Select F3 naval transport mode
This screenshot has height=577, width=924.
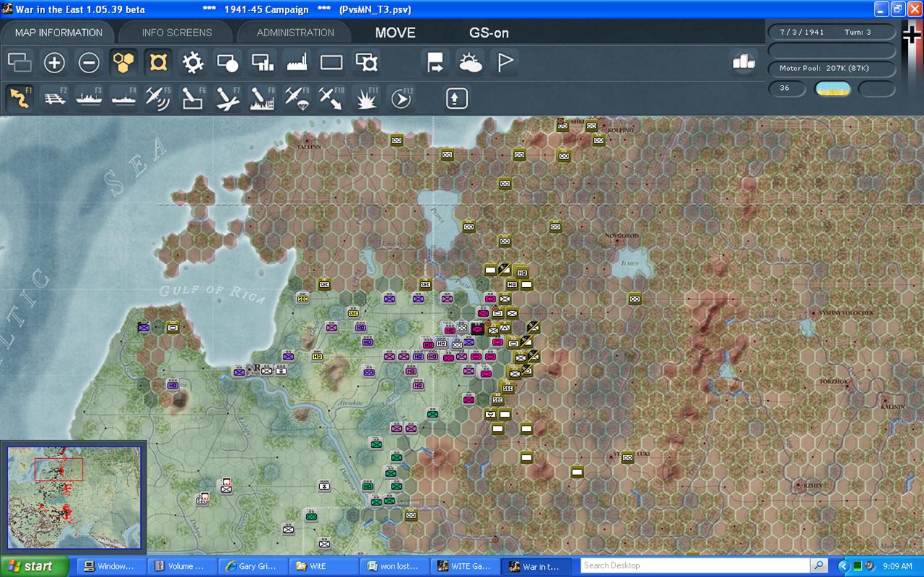click(89, 98)
